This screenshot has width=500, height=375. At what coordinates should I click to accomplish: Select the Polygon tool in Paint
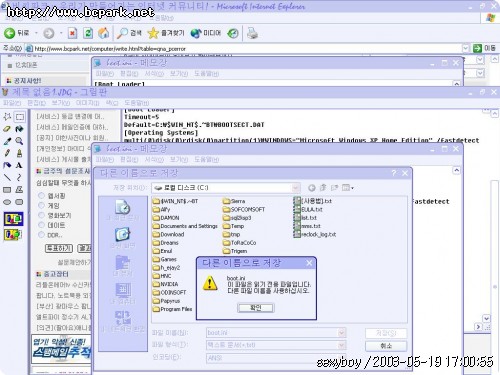(20, 190)
